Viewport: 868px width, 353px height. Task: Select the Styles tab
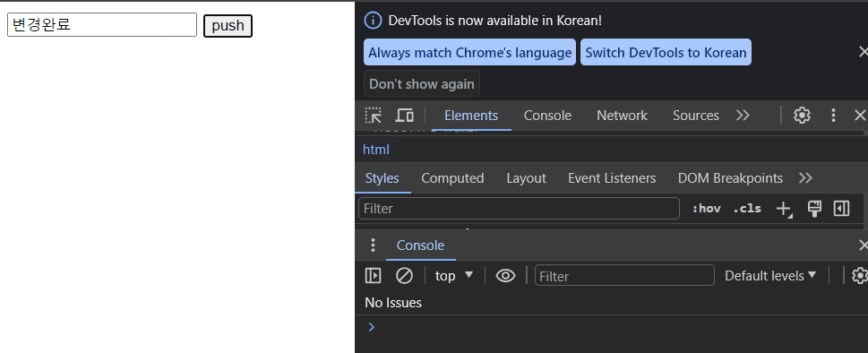click(382, 178)
